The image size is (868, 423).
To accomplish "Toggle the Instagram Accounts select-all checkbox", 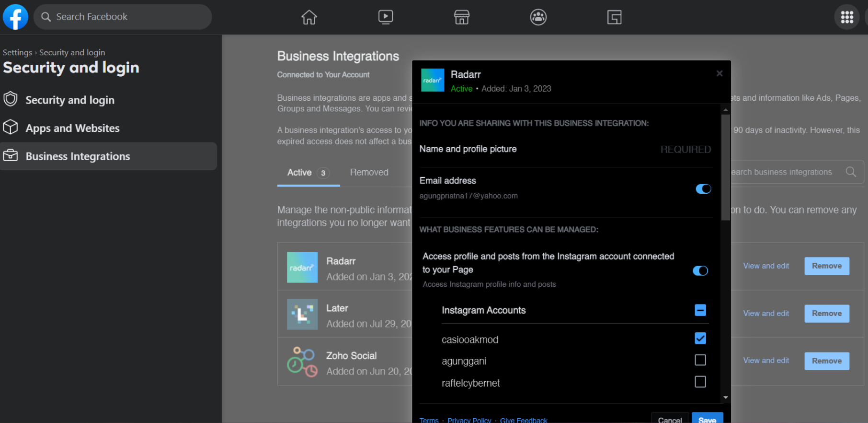I will [700, 310].
